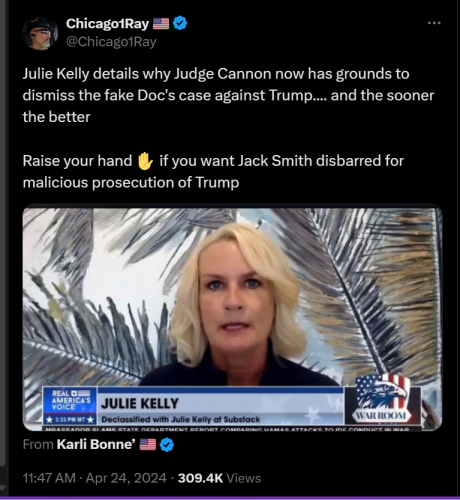This screenshot has width=460, height=500.
Task: Click the @Chicago1Ray handle
Action: tap(111, 42)
